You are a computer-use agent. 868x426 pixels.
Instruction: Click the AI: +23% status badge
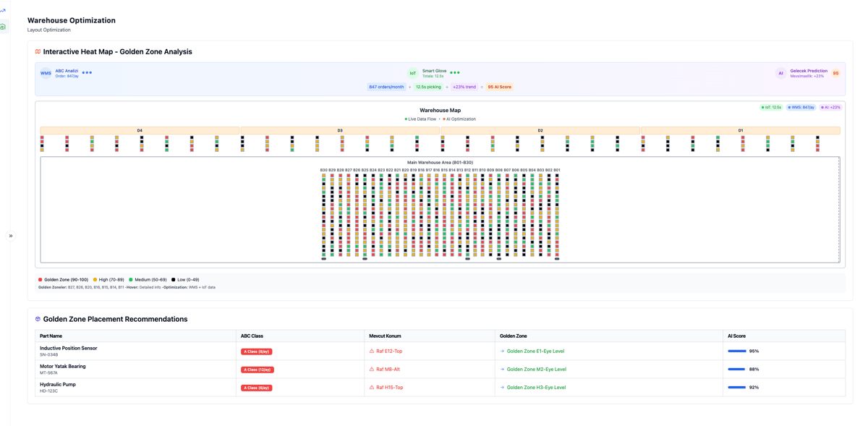pyautogui.click(x=831, y=107)
